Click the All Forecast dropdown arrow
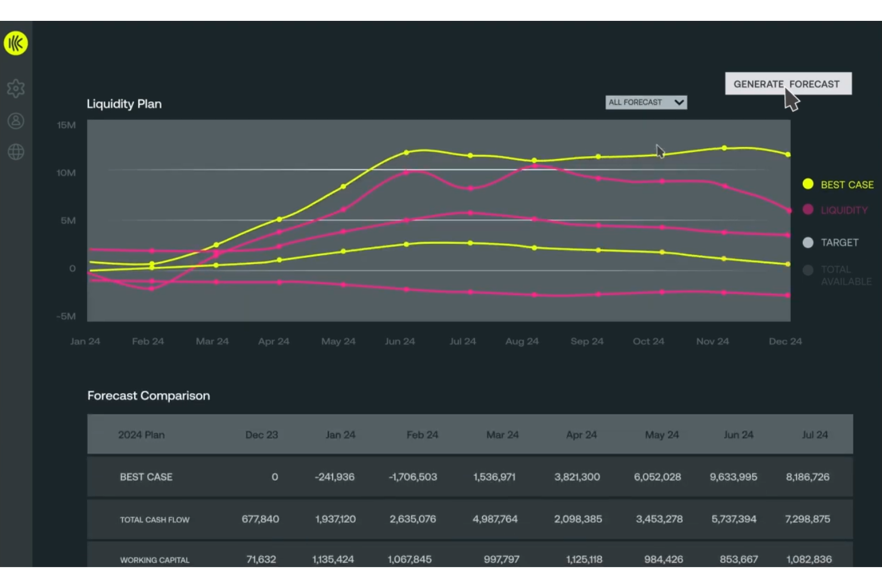Screen dimensions: 882x588 679,102
